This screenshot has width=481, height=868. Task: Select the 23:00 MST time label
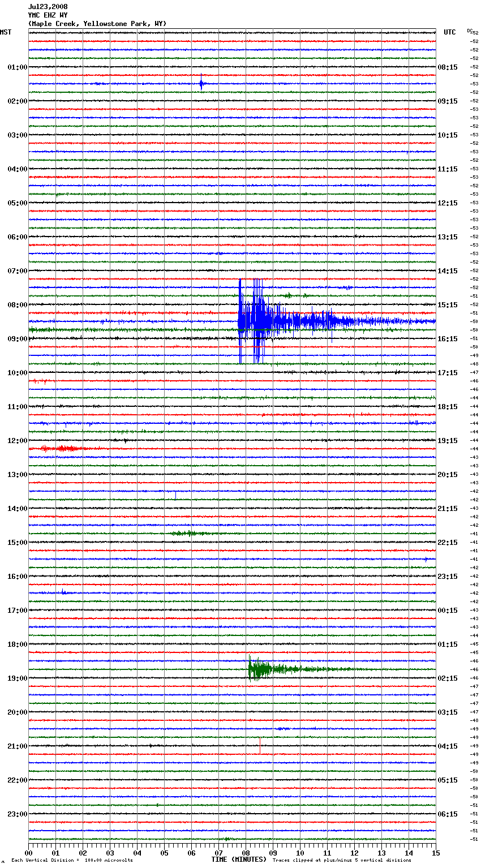(18, 814)
